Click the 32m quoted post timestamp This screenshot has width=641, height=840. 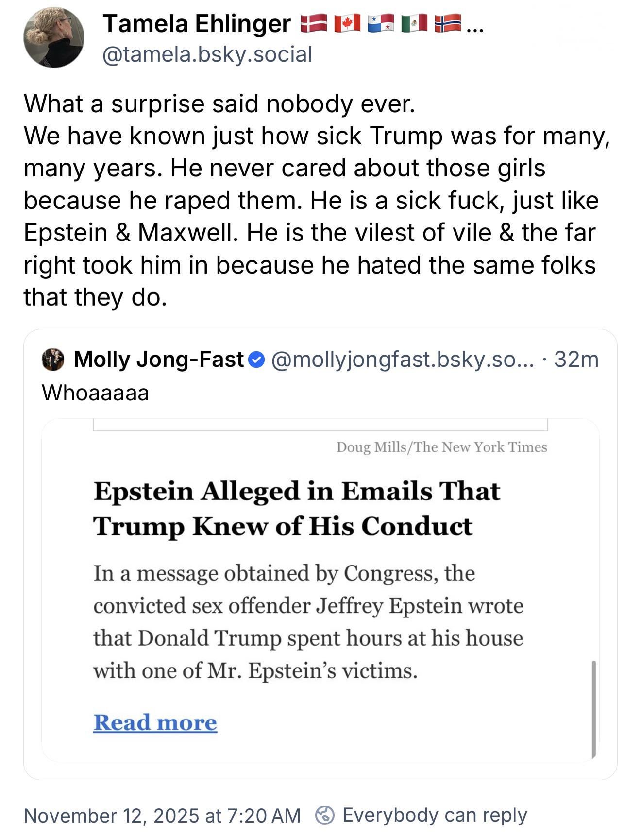point(576,360)
